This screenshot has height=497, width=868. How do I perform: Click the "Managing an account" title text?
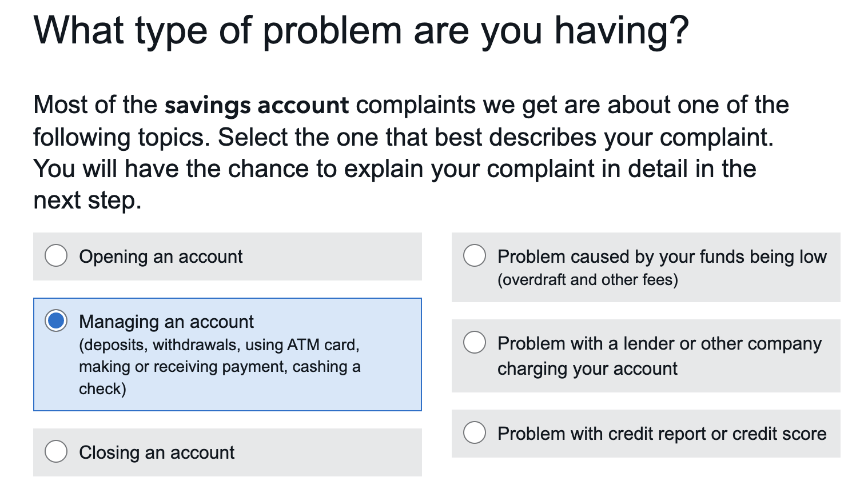pos(166,322)
